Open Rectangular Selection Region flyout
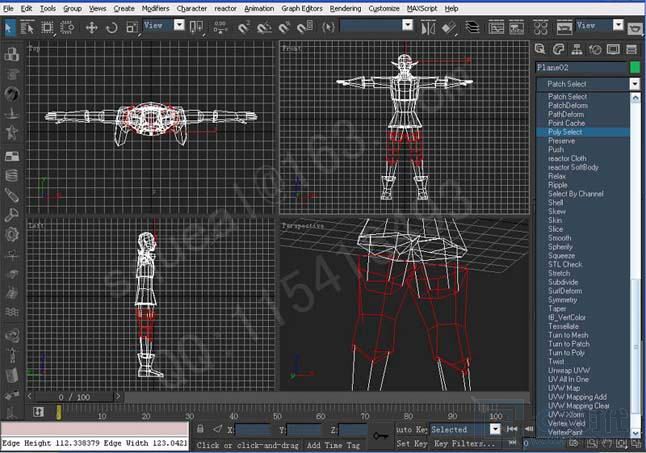The image size is (646, 453). (x=47, y=28)
